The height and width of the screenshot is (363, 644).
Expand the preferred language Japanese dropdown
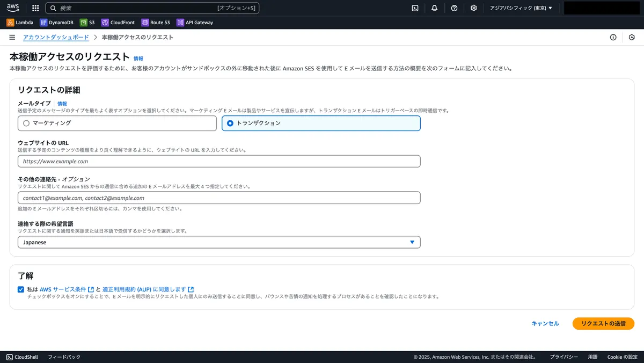click(x=219, y=242)
